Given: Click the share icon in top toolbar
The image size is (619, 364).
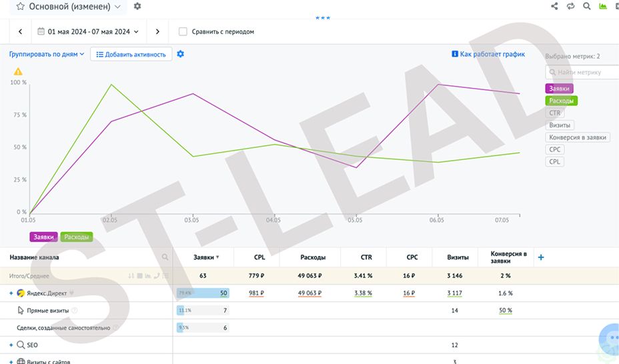Looking at the screenshot, I should pos(555,6).
